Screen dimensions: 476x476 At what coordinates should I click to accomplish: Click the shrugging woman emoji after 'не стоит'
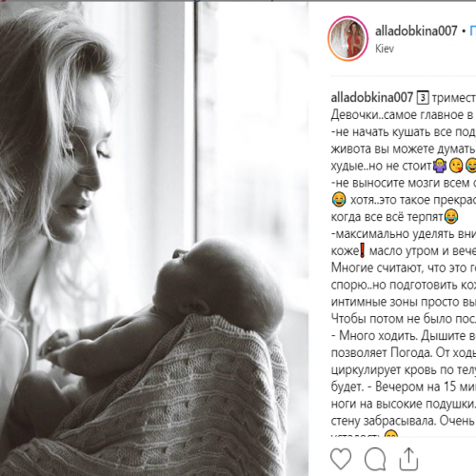[440, 166]
